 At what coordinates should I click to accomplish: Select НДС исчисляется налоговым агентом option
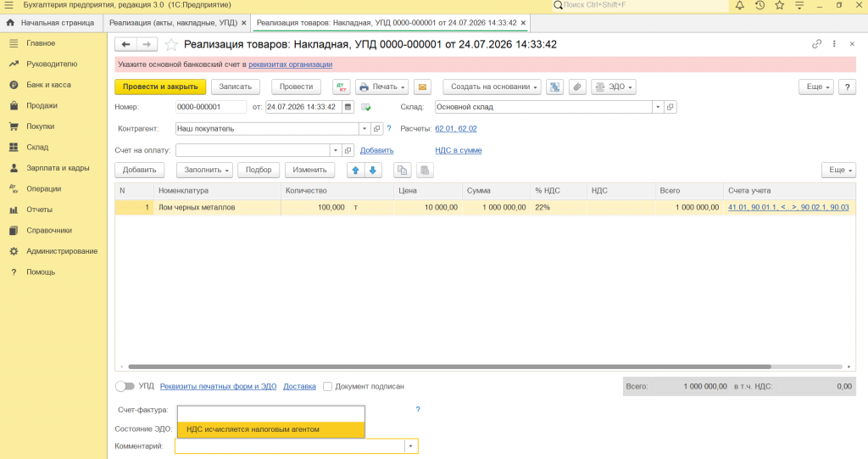click(x=270, y=429)
